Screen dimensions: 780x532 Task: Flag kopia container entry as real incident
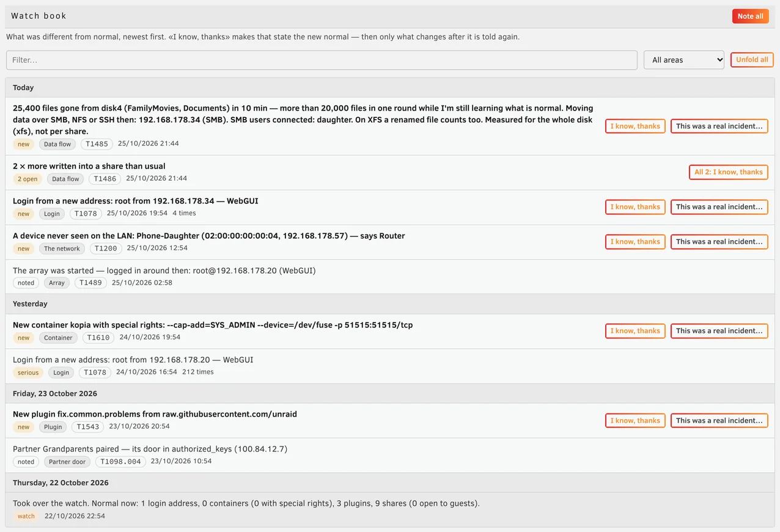(x=719, y=330)
